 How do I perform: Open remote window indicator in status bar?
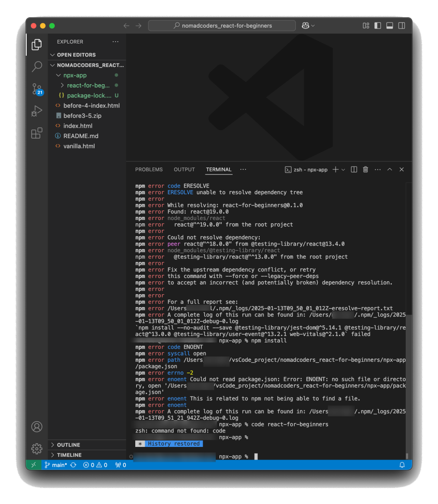[33, 465]
